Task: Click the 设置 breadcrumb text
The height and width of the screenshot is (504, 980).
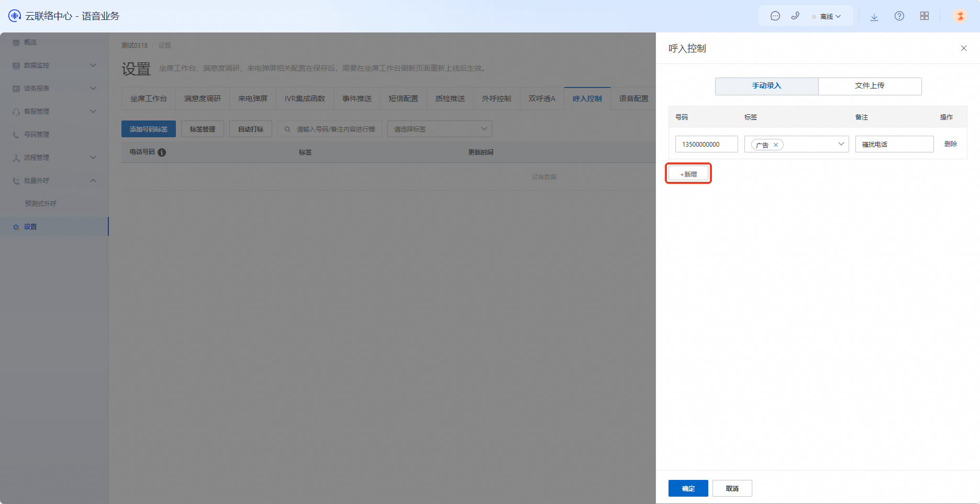Action: [165, 46]
